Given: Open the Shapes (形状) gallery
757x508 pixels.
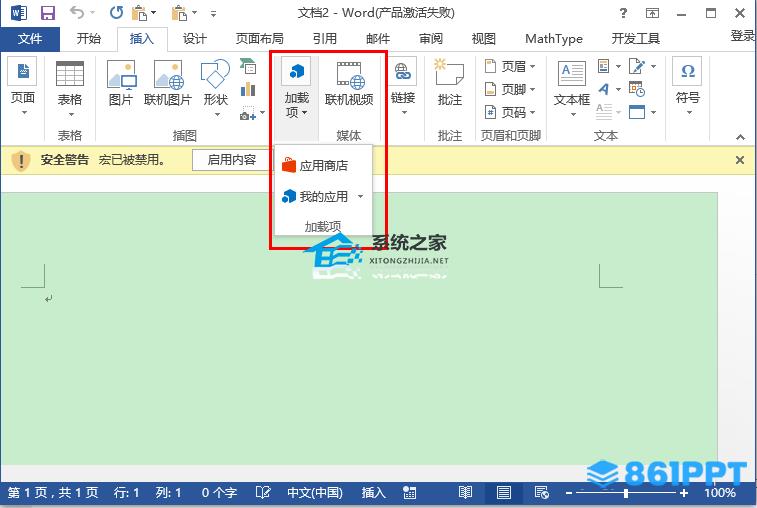Looking at the screenshot, I should click(215, 88).
